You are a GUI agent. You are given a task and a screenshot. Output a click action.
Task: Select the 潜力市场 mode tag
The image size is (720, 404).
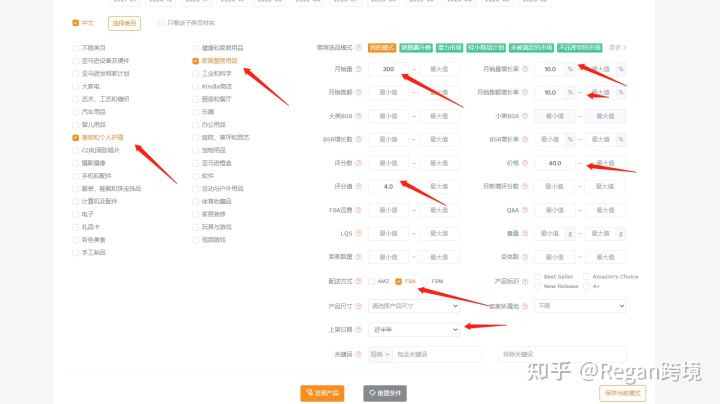(x=450, y=47)
